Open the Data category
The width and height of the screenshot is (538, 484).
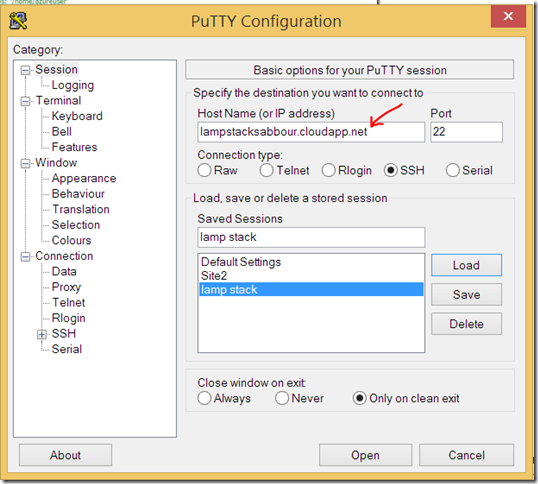64,271
